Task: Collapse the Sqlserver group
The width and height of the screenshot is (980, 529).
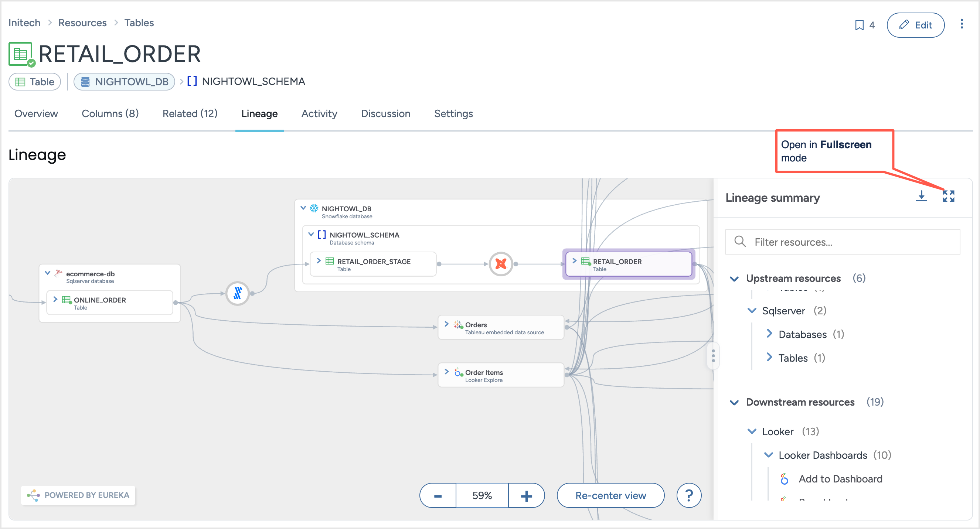Action: pyautogui.click(x=752, y=310)
